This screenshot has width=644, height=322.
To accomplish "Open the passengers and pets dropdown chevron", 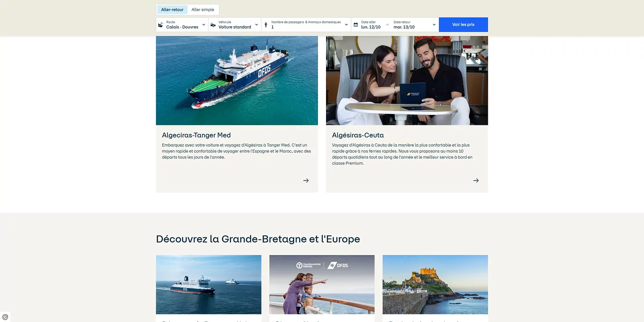I will [346, 25].
